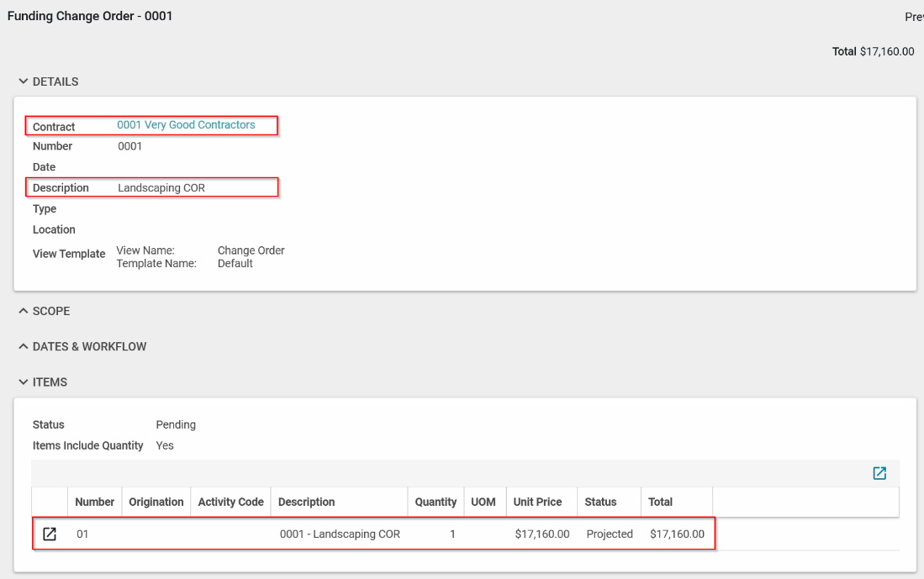Click the Projected status cell
924x579 pixels.
[x=610, y=534]
